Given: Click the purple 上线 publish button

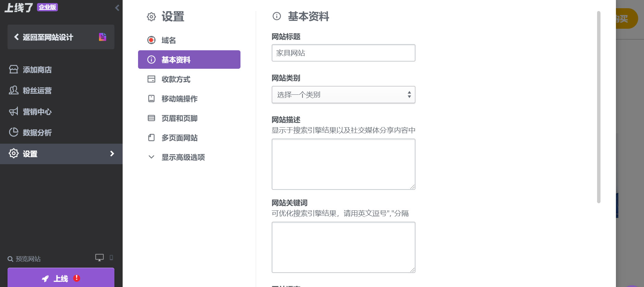Looking at the screenshot, I should click(x=61, y=278).
